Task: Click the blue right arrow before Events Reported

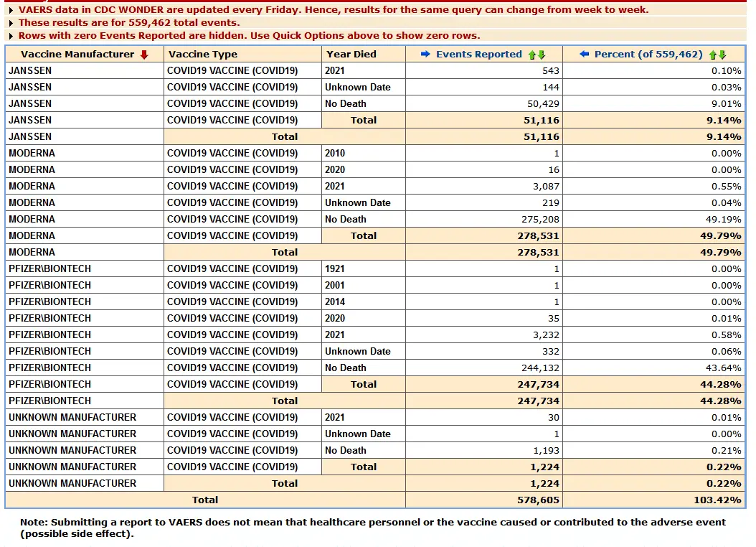Action: [425, 55]
